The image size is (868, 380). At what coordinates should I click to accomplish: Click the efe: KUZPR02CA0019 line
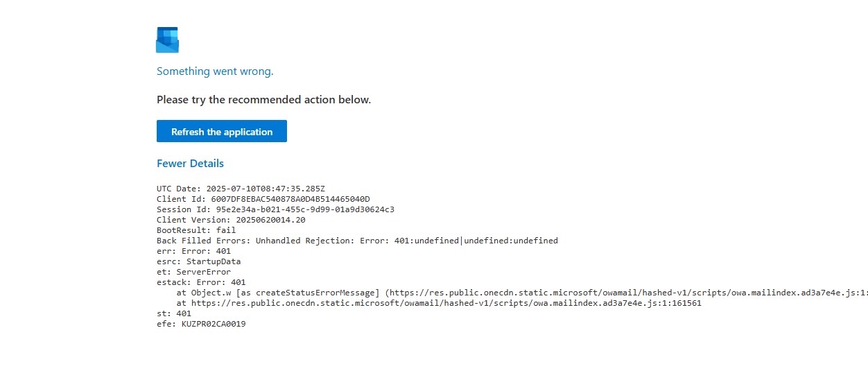coord(201,324)
